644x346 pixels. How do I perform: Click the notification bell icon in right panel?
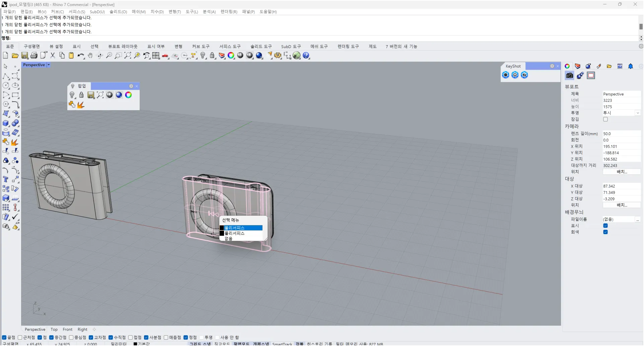631,66
